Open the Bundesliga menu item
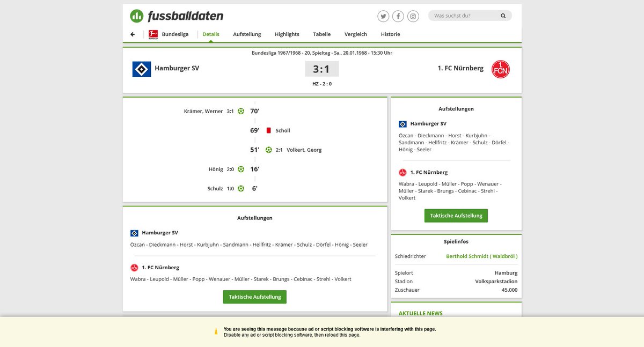Screen dimensions: 644x347 pos(175,34)
